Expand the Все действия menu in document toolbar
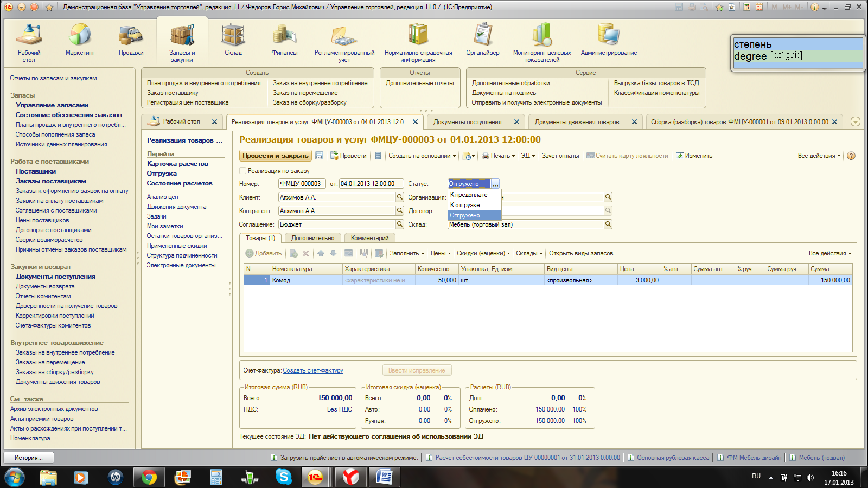The width and height of the screenshot is (868, 488). (819, 156)
